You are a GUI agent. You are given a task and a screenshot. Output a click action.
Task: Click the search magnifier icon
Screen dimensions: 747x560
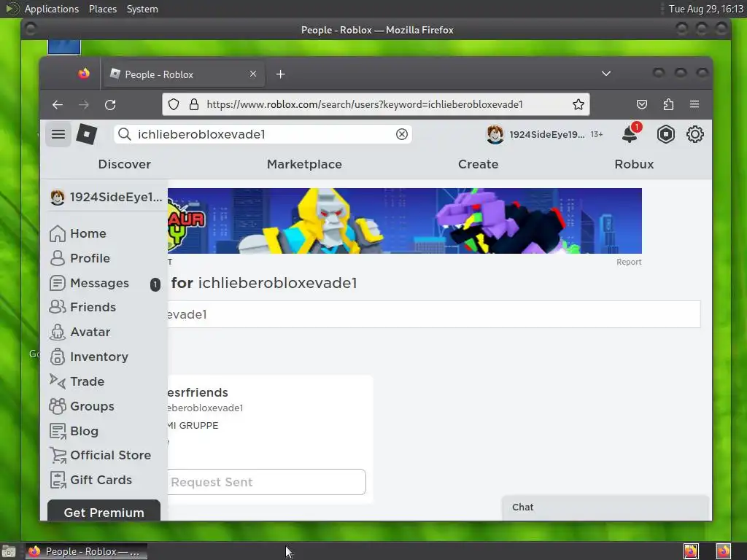pos(125,134)
